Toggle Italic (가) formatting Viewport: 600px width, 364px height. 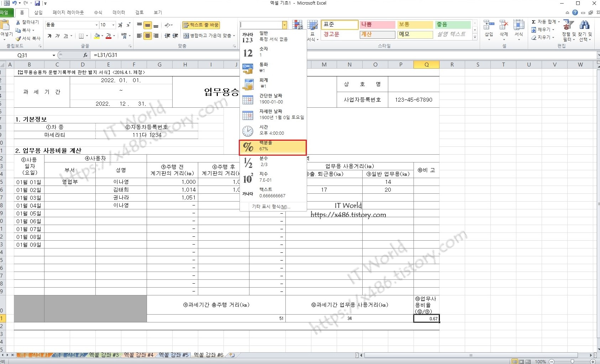(x=57, y=36)
